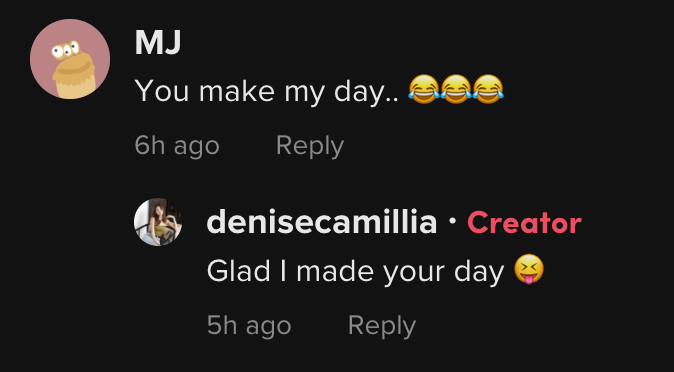Select the "Glad I made your day" reply text
Screen dimensions: 674x372
(355, 271)
